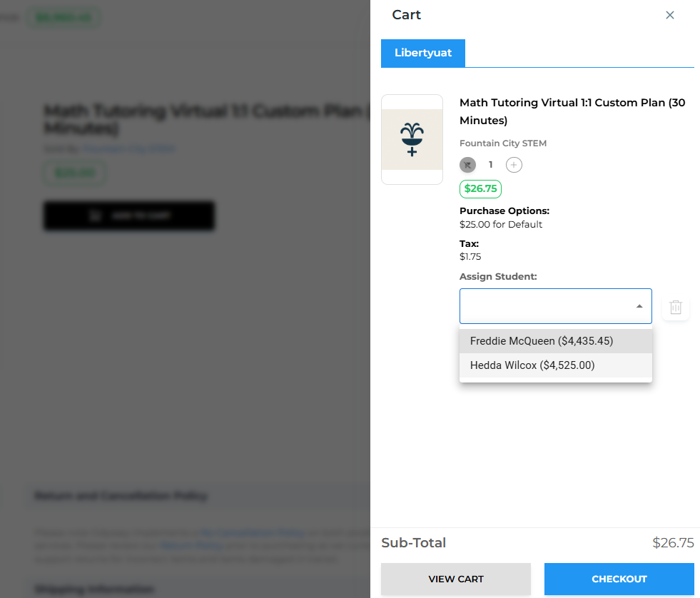Click the green $26.75 price badge
700x598 pixels.
pyautogui.click(x=480, y=189)
